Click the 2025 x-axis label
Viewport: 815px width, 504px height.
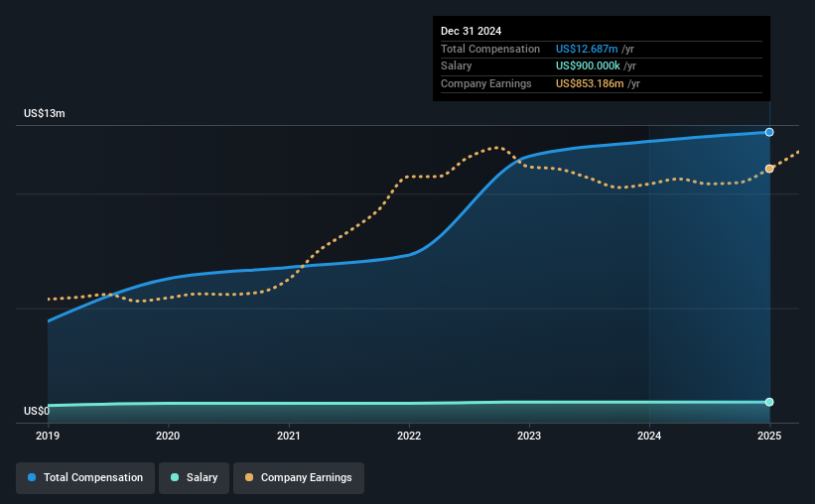769,436
